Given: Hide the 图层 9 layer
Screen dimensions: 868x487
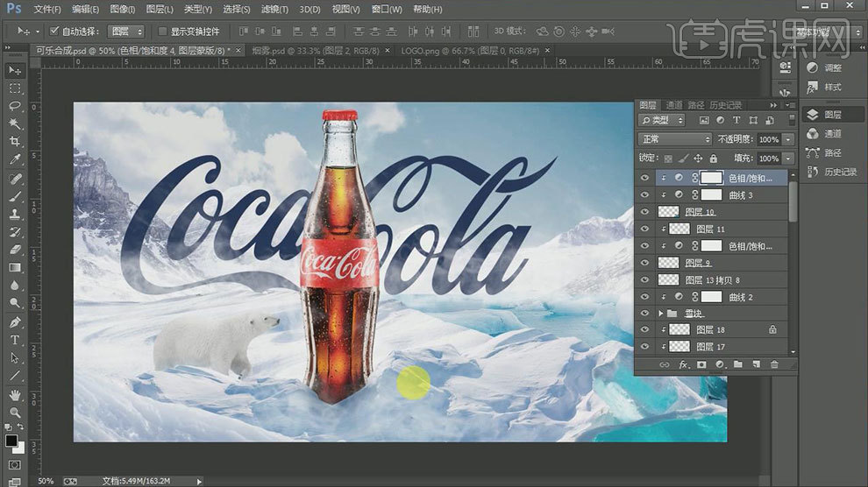Looking at the screenshot, I should coord(644,263).
